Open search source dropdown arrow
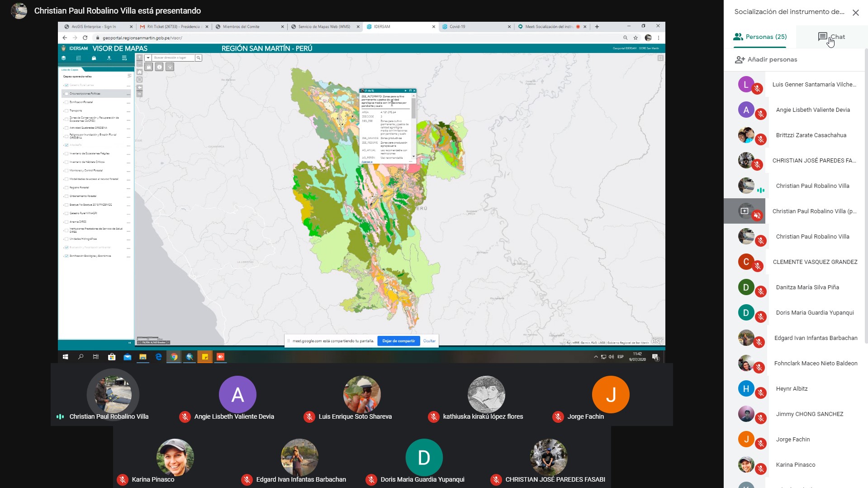 point(148,58)
